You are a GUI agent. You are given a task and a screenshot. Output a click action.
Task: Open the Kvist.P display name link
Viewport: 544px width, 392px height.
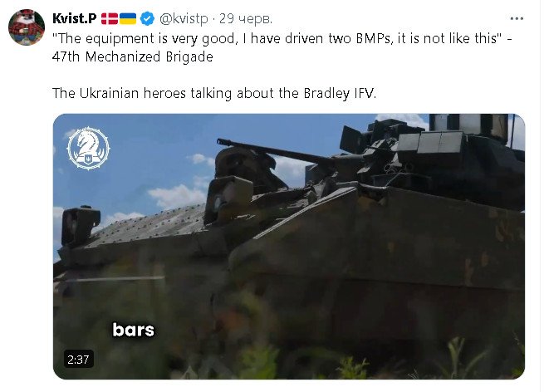coord(75,18)
